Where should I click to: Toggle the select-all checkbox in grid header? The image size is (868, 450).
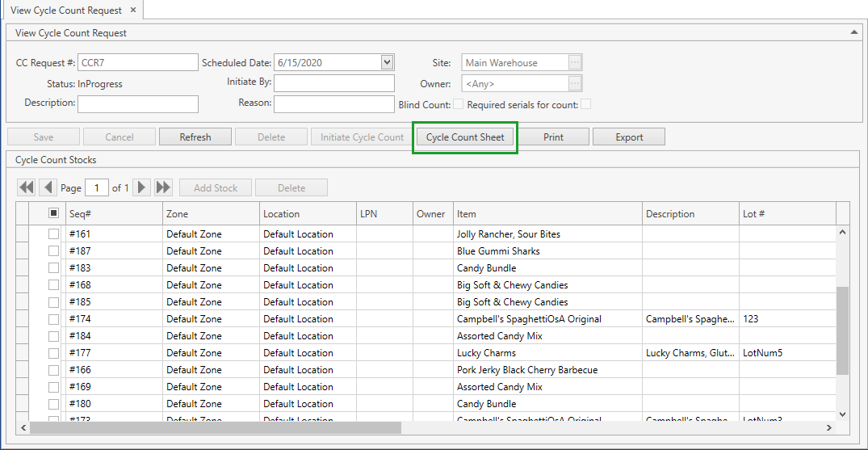[x=53, y=213]
